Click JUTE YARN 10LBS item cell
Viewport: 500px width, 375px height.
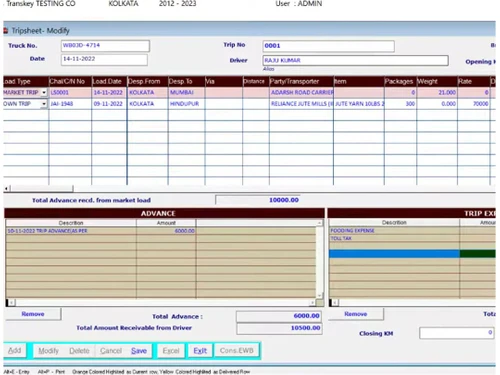point(359,104)
